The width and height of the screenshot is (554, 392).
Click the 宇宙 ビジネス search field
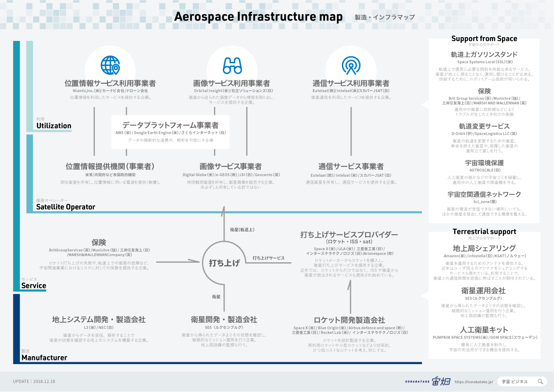[516, 381]
